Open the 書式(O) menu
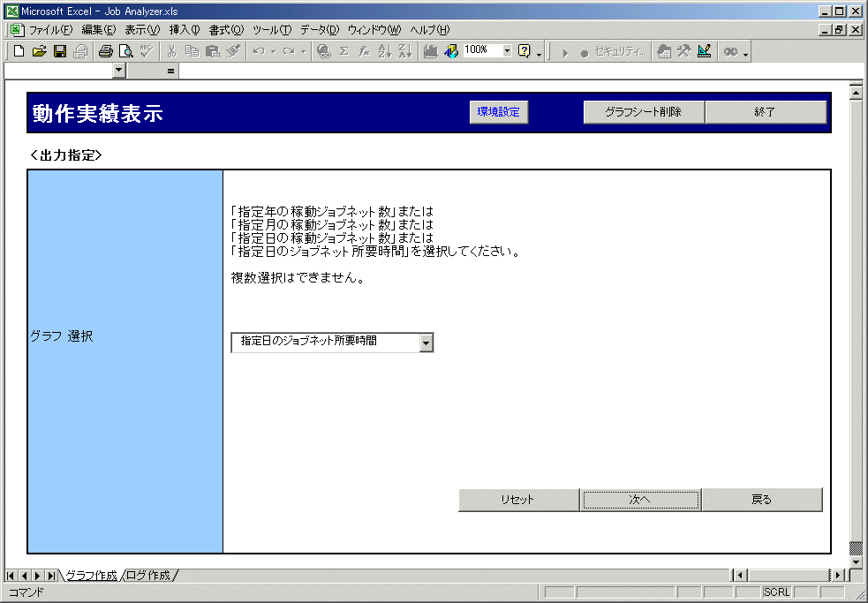 [226, 30]
